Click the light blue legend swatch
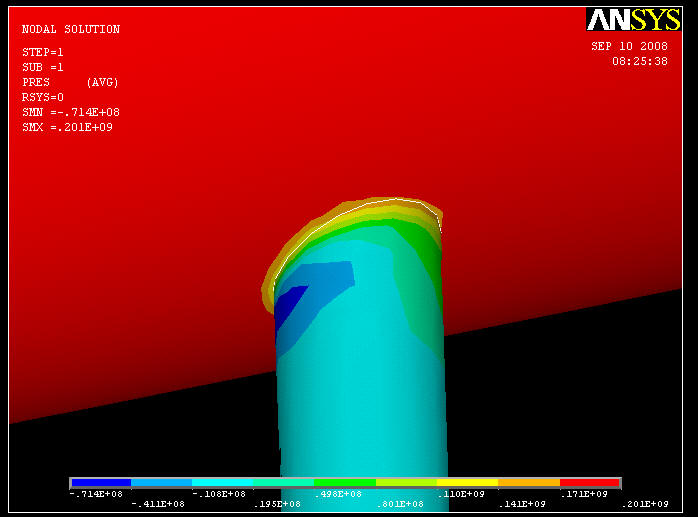This screenshot has height=517, width=698. point(162,483)
